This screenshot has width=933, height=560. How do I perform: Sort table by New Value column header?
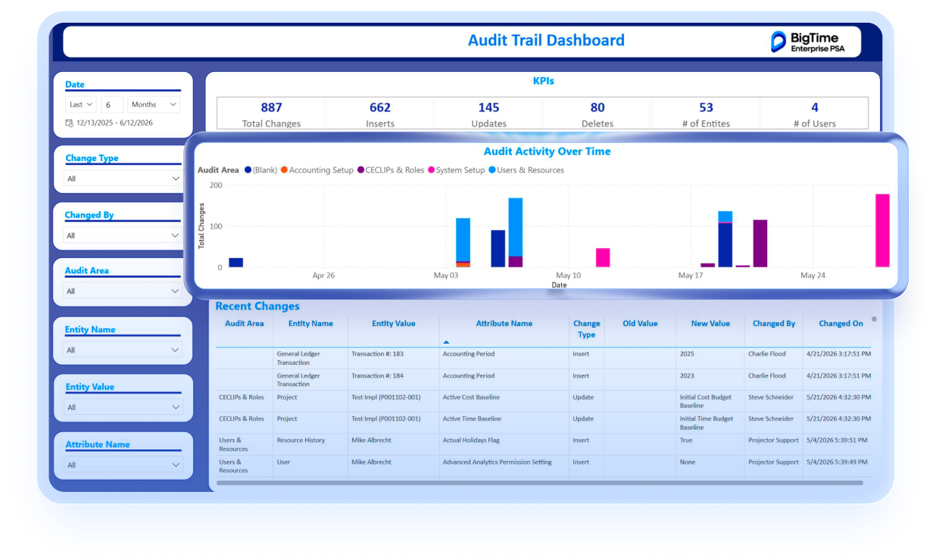pyautogui.click(x=710, y=324)
